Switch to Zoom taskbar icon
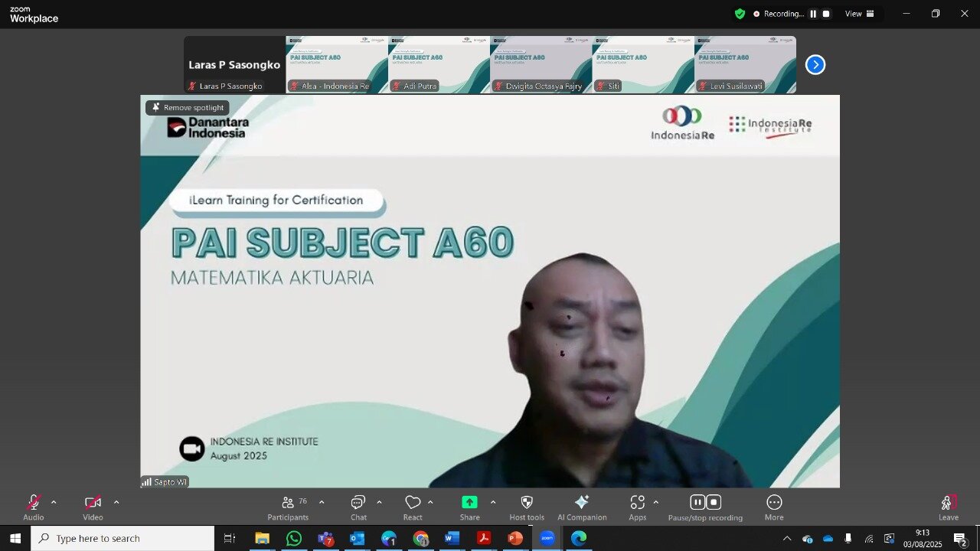 (547, 539)
